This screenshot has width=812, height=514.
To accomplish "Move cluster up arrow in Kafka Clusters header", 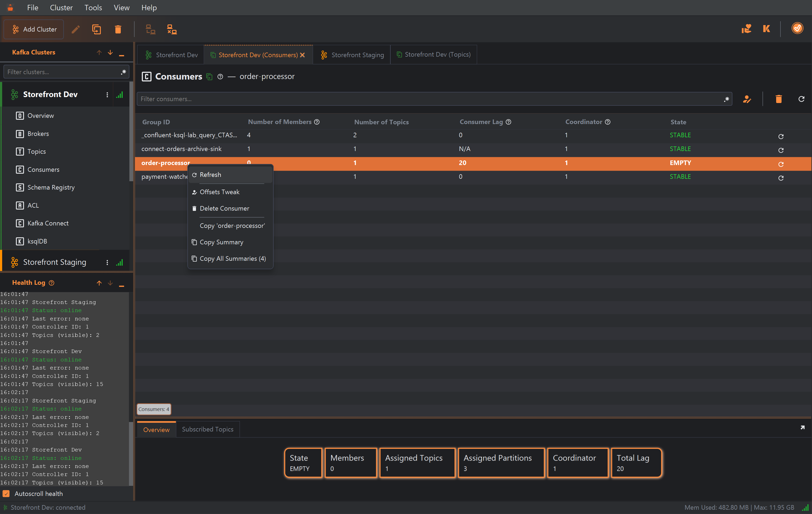I will coord(99,52).
